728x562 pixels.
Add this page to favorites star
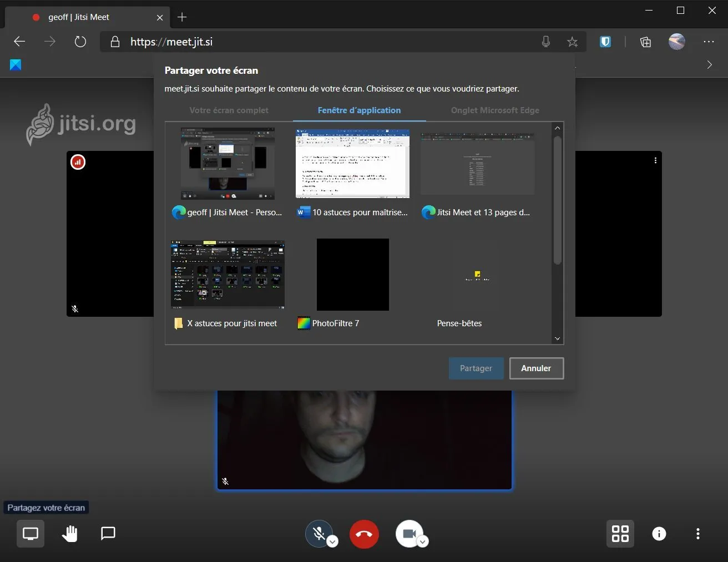pyautogui.click(x=572, y=42)
